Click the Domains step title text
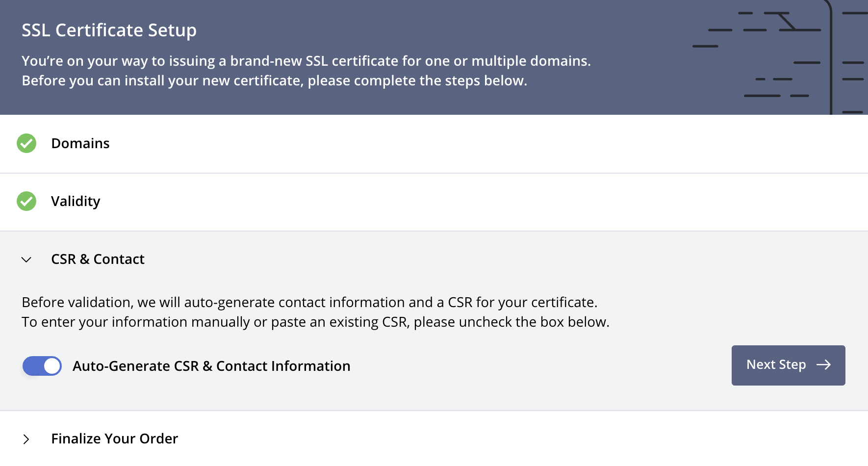Viewport: 868px width, 466px height. pyautogui.click(x=80, y=143)
